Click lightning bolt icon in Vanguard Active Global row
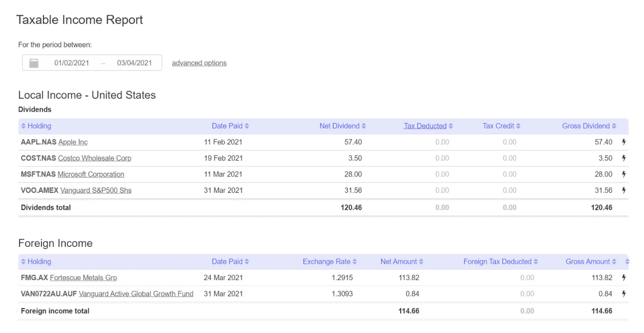 click(x=624, y=294)
